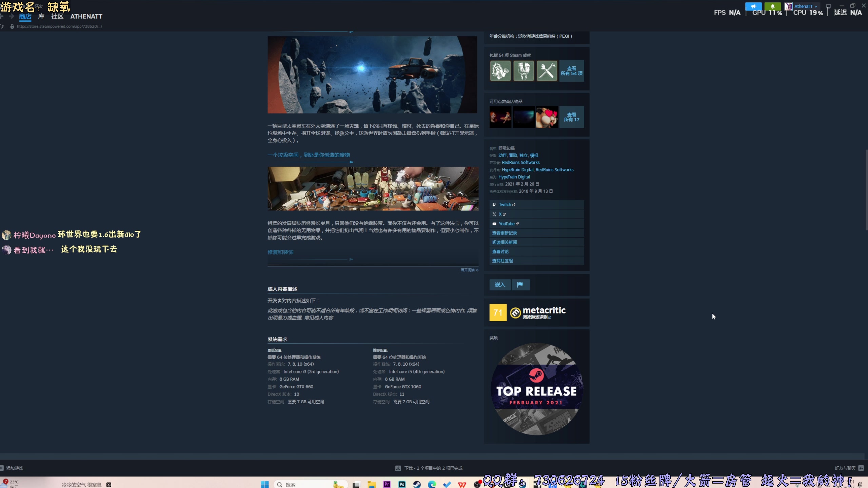This screenshot has width=868, height=488.
Task: Open the 独立 genre link
Action: click(x=524, y=155)
